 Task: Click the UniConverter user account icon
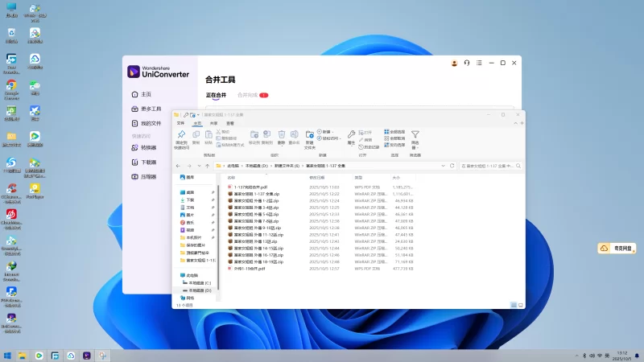[454, 63]
